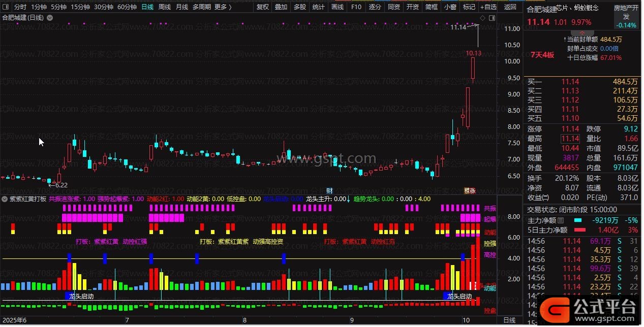Image resolution: width=644 pixels, height=327 pixels.
Task: Click the 龙头启动 signal label at the left
Action: point(81,296)
